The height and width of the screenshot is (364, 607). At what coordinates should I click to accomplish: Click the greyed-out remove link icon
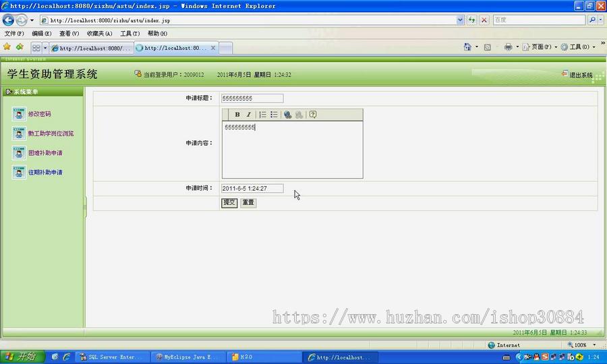(299, 115)
